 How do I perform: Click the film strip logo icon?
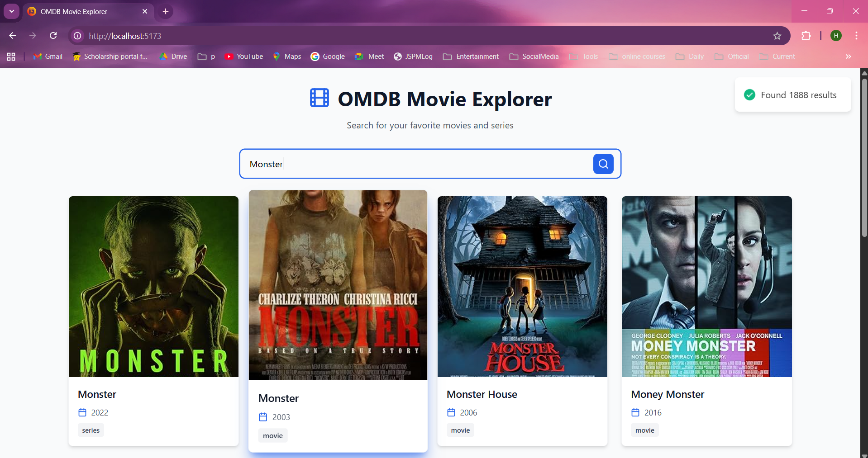320,98
